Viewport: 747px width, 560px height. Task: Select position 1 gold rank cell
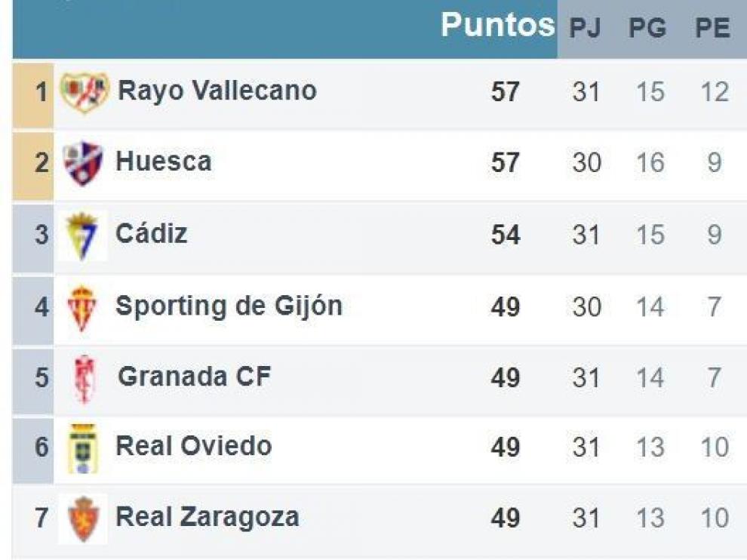coord(33,95)
